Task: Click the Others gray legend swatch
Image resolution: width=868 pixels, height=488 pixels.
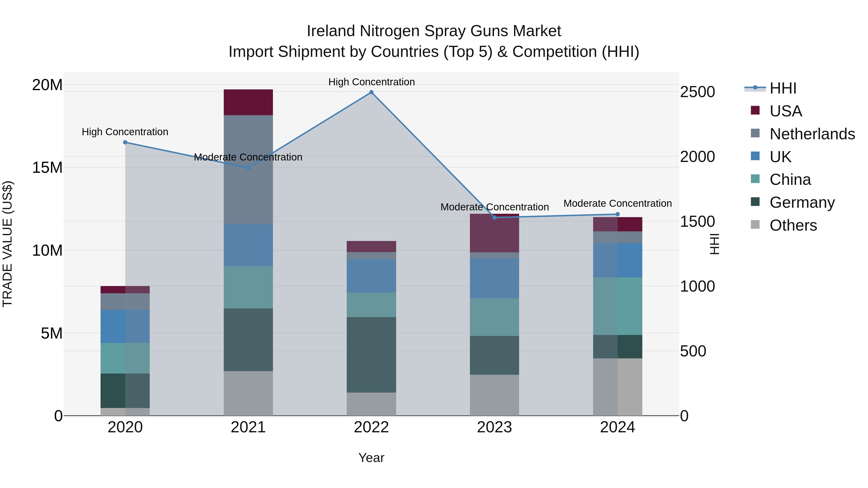Action: click(x=755, y=224)
